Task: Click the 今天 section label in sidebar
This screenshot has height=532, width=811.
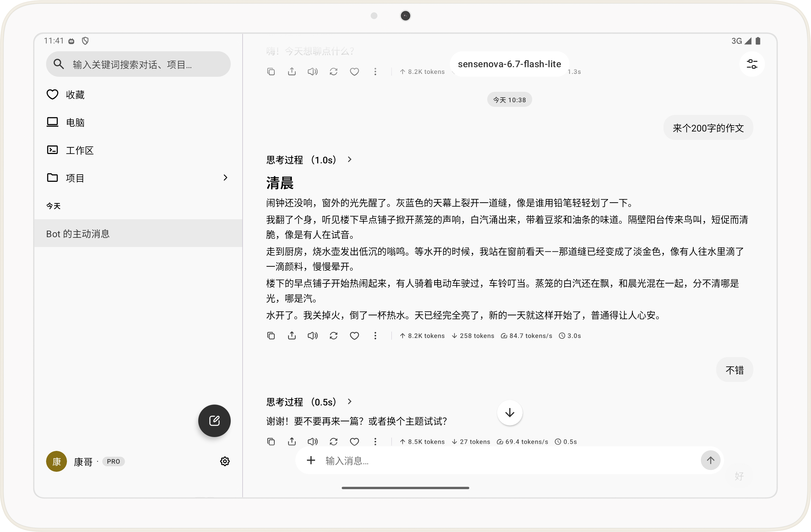Action: (x=54, y=206)
